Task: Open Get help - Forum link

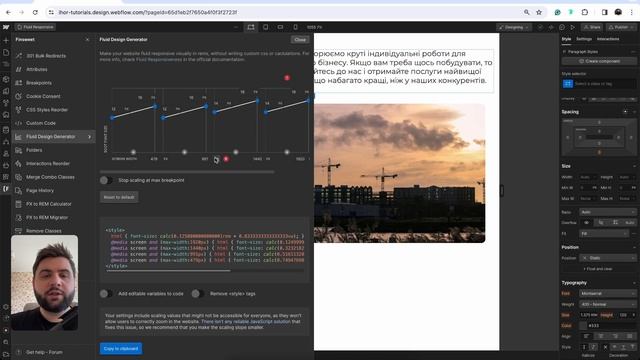Action: (44, 352)
